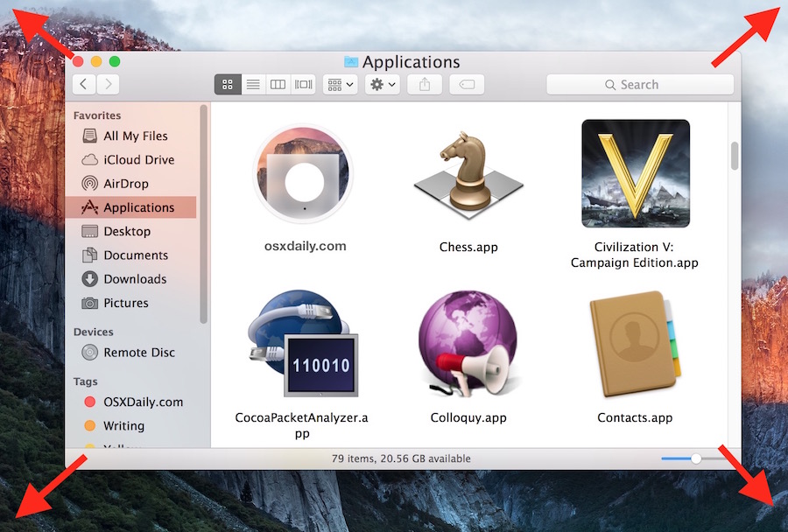Click inside the Search field
This screenshot has width=788, height=532.
click(x=640, y=84)
